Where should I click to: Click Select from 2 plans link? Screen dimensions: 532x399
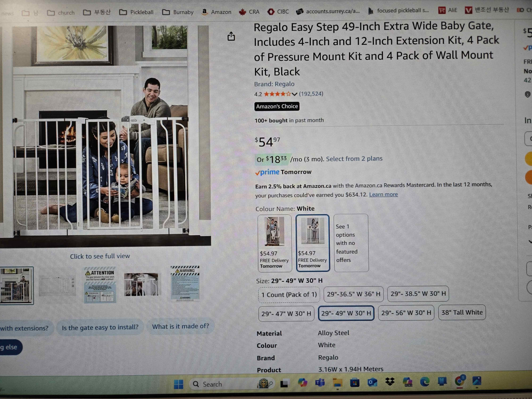[x=354, y=159]
